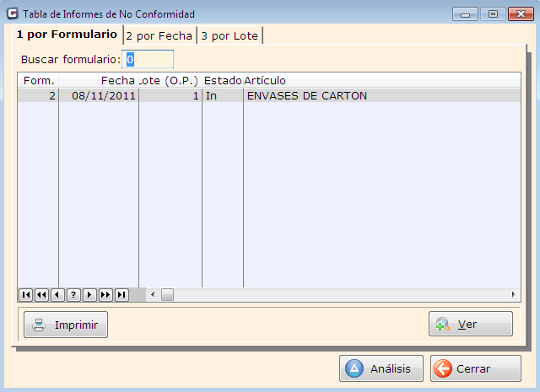Switch to the '1 por Formulario' tab

tap(67, 35)
